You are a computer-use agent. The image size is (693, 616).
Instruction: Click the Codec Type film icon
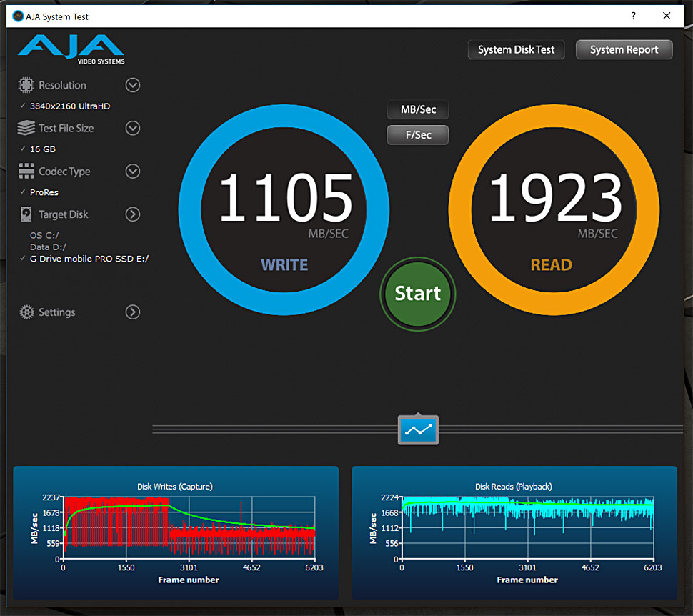coord(26,171)
